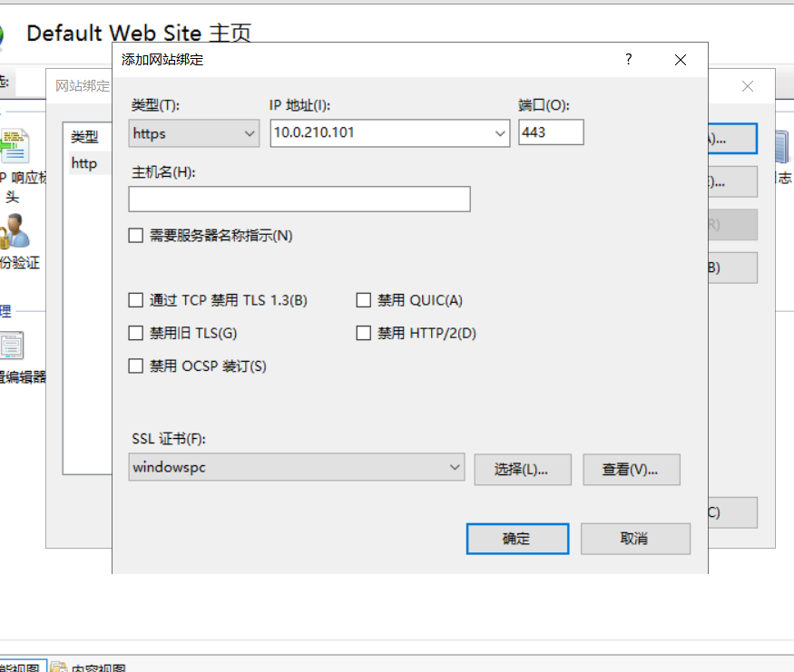Click the 主机名 text field
794x672 pixels.
tap(299, 200)
